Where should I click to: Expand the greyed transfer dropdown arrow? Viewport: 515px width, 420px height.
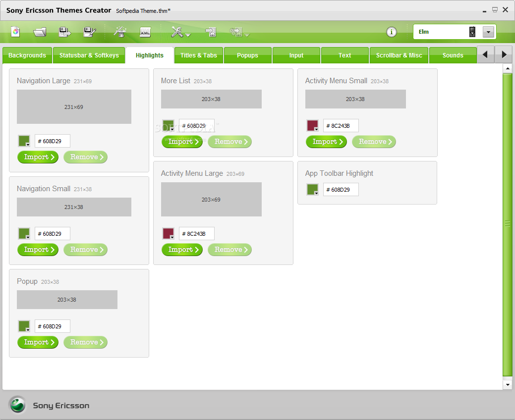[x=247, y=35]
